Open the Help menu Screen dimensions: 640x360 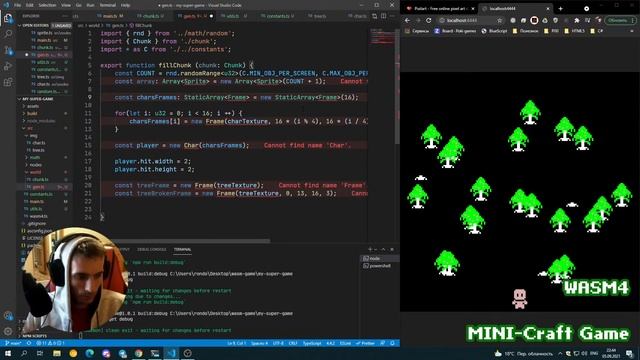[126, 5]
